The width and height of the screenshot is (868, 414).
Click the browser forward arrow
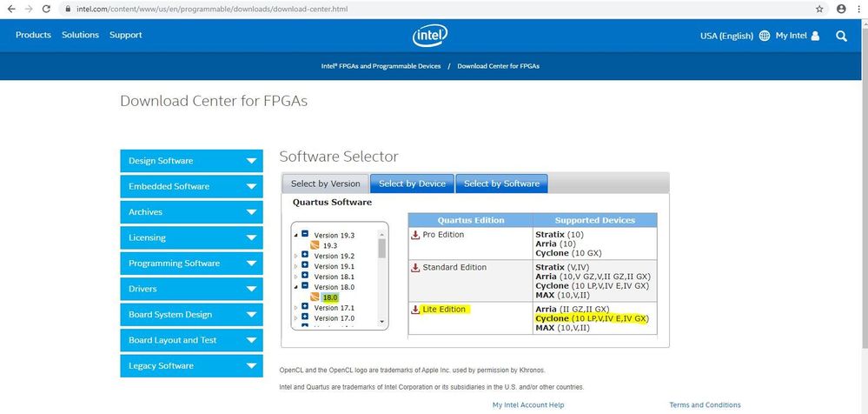pos(29,9)
